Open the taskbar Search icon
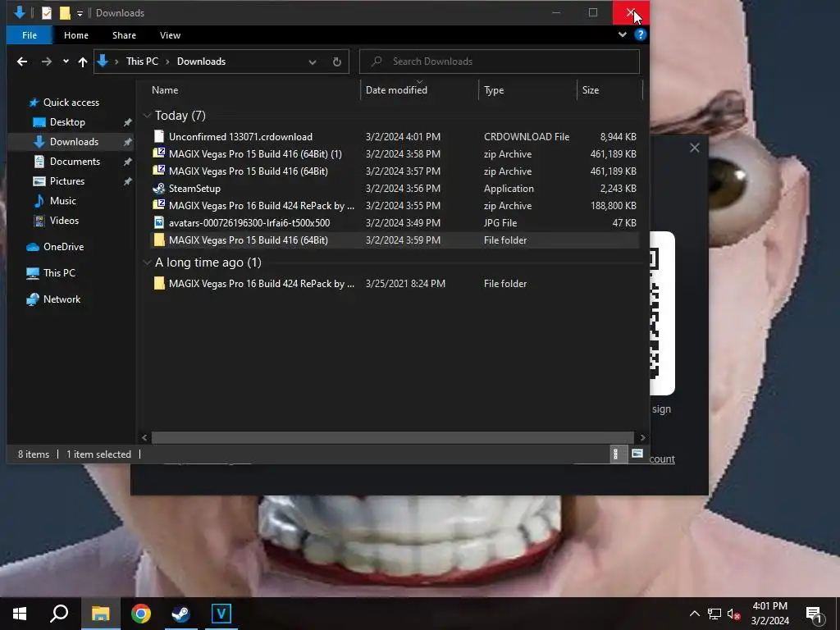Image resolution: width=840 pixels, height=630 pixels. point(59,614)
